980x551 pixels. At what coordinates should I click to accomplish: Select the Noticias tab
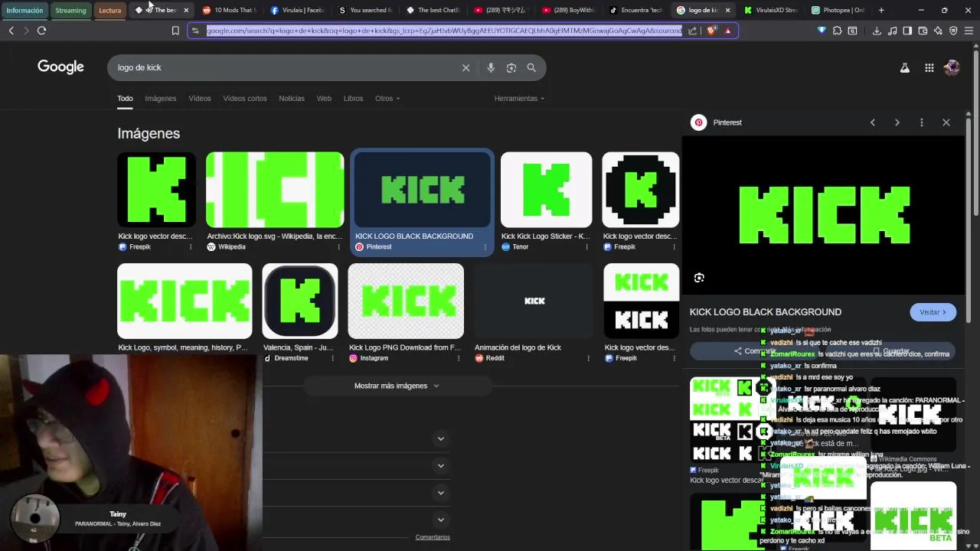[292, 98]
